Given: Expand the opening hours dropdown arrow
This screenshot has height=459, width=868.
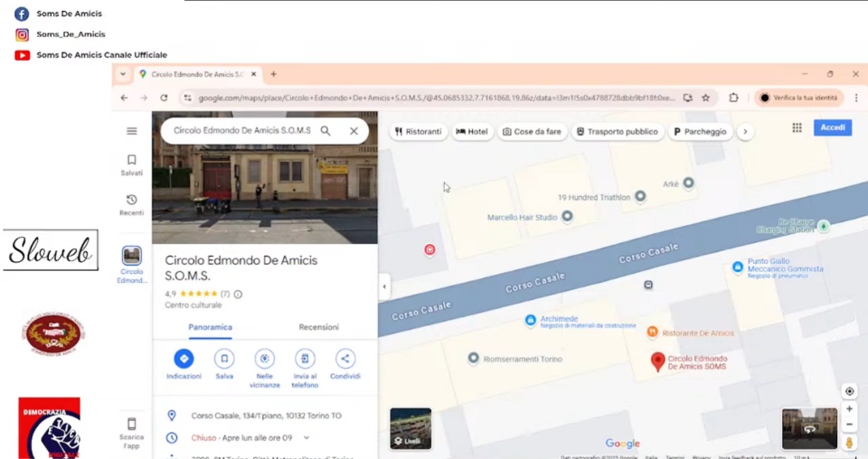Looking at the screenshot, I should click(x=307, y=438).
